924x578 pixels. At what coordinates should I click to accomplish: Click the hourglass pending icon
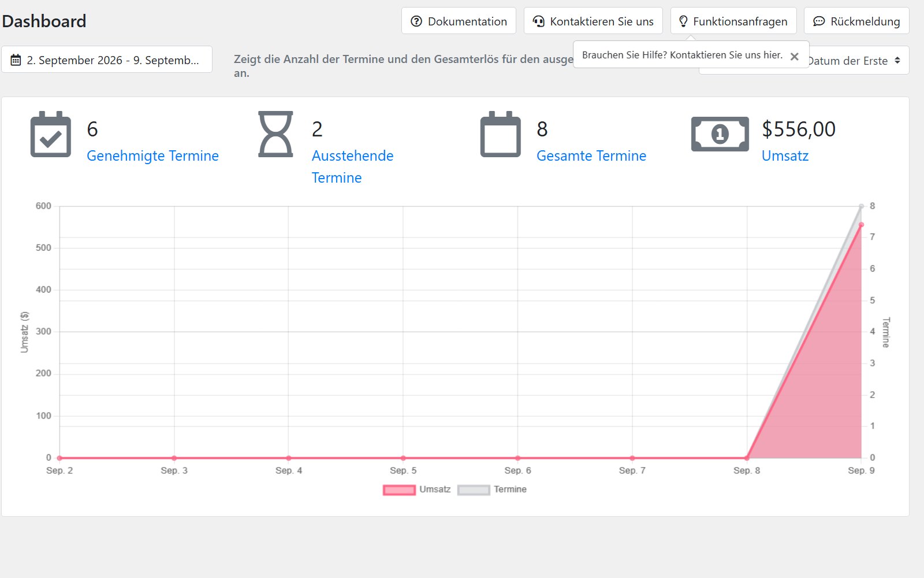(x=275, y=134)
